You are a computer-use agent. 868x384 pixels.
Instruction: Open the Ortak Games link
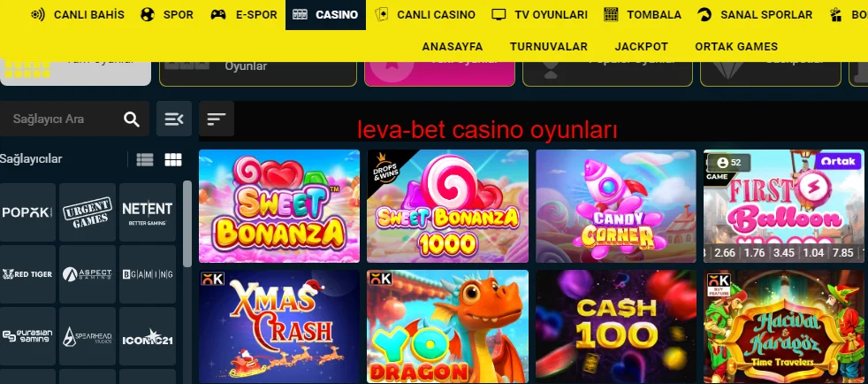736,47
